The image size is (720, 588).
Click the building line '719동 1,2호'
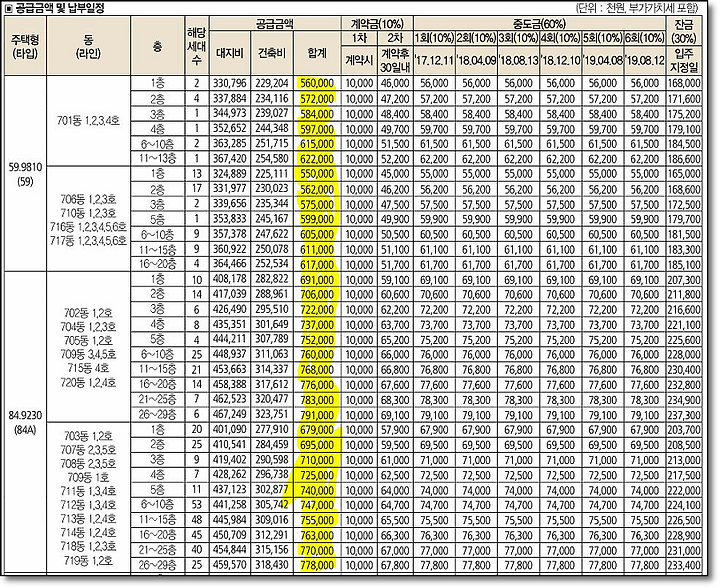[88, 560]
